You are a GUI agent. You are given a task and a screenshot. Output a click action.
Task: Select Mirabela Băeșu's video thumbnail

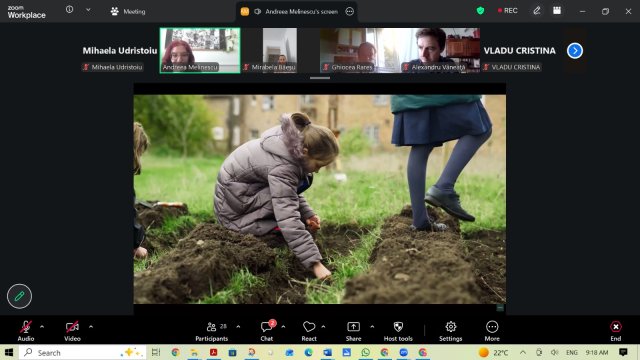click(x=280, y=51)
